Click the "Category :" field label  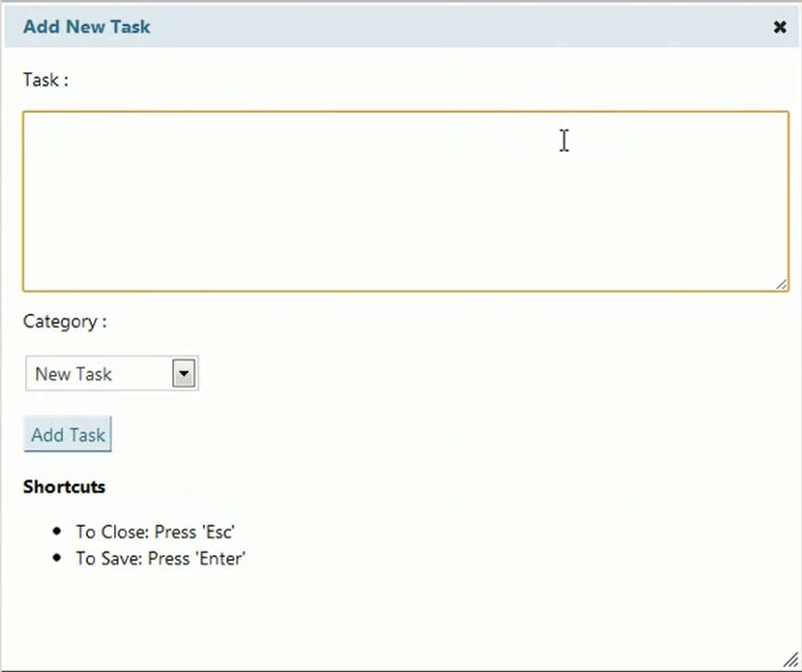pos(65,321)
